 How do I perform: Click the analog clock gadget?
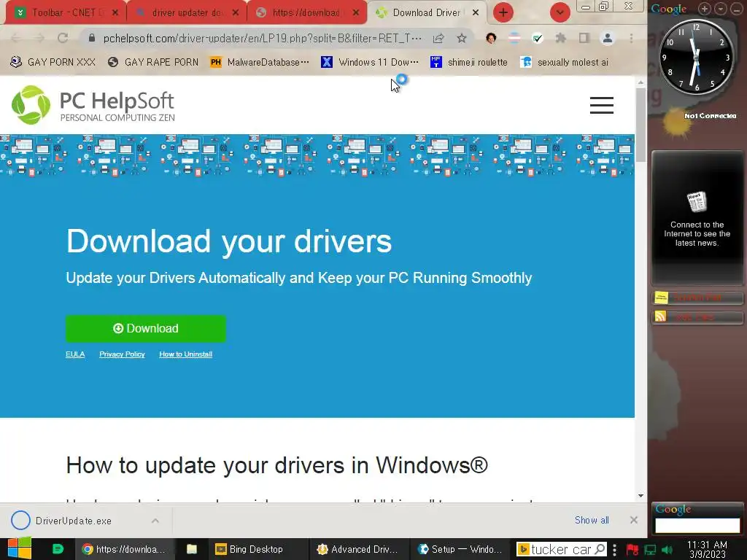coord(696,57)
